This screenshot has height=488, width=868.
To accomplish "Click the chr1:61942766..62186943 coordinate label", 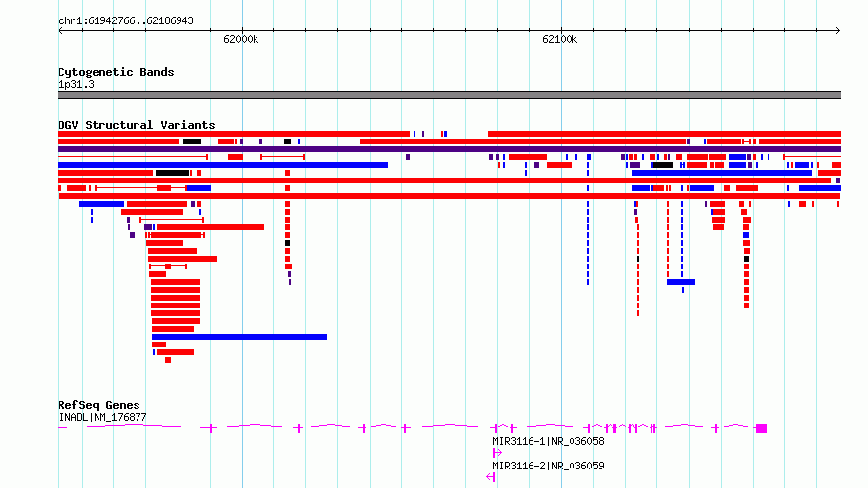I will coord(126,21).
